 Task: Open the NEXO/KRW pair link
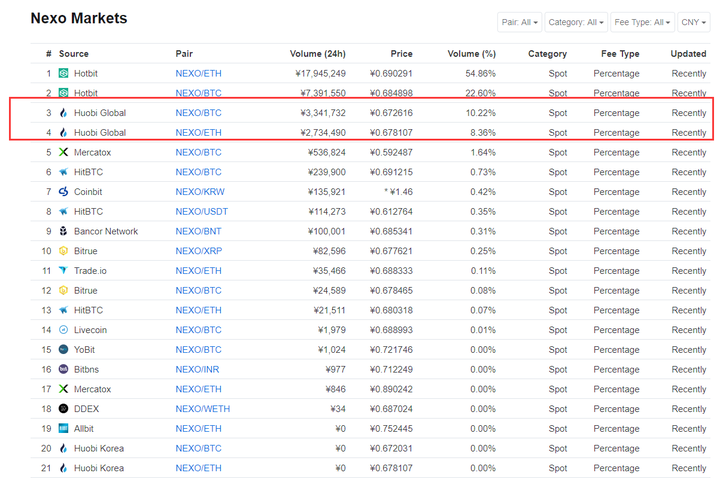tap(200, 192)
